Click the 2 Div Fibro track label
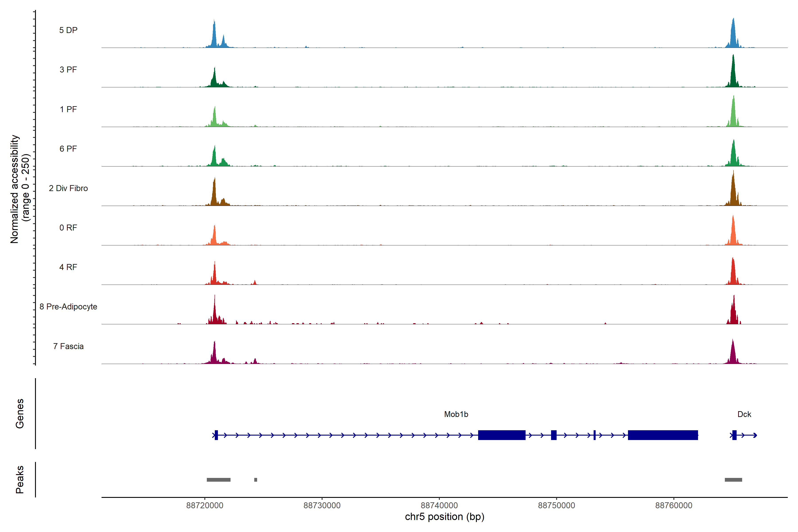Image resolution: width=798 pixels, height=532 pixels. coord(68,188)
